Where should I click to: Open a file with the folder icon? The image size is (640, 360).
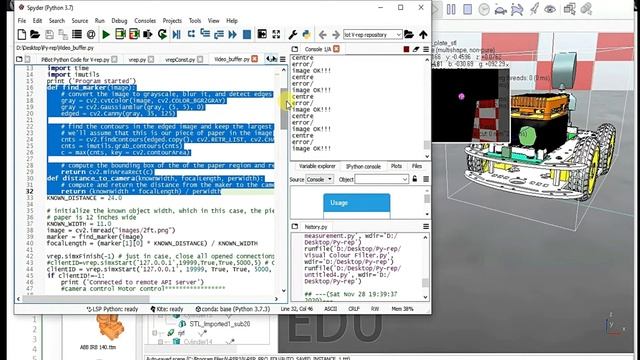click(35, 34)
